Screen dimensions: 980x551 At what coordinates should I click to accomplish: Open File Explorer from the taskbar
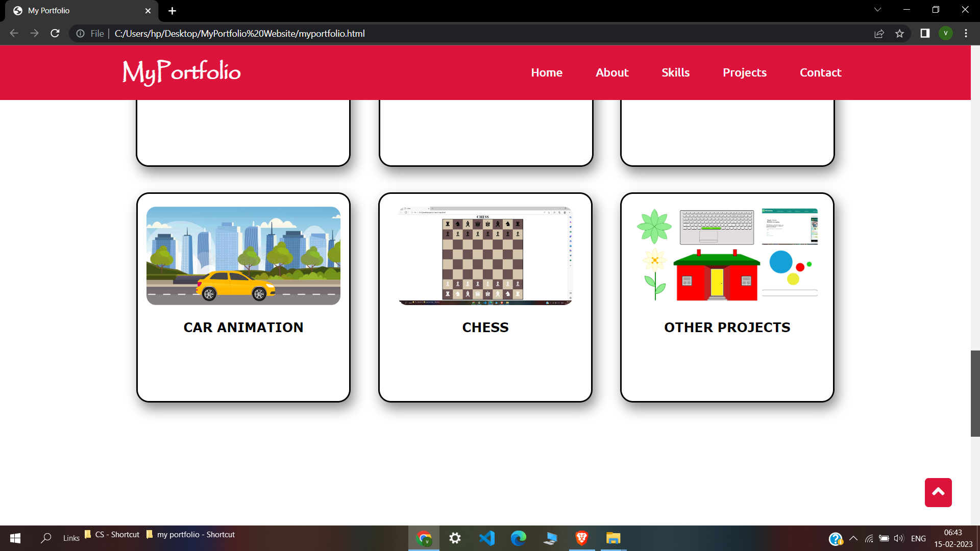[x=614, y=538]
